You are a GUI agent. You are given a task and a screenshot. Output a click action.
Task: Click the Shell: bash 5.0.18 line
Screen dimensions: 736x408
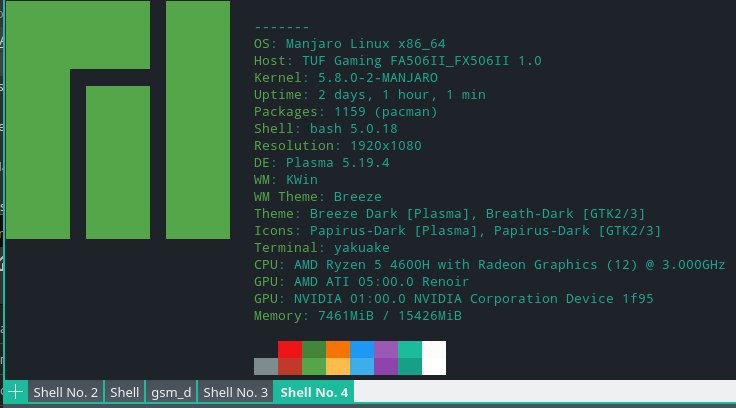325,129
